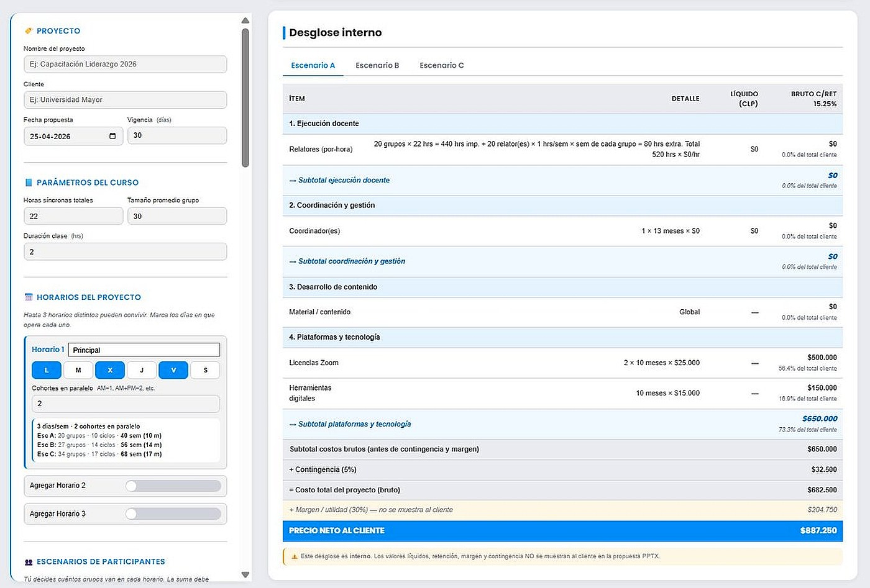Click the Tamaño promedio grupo field
The image size is (870, 588).
pyautogui.click(x=177, y=216)
